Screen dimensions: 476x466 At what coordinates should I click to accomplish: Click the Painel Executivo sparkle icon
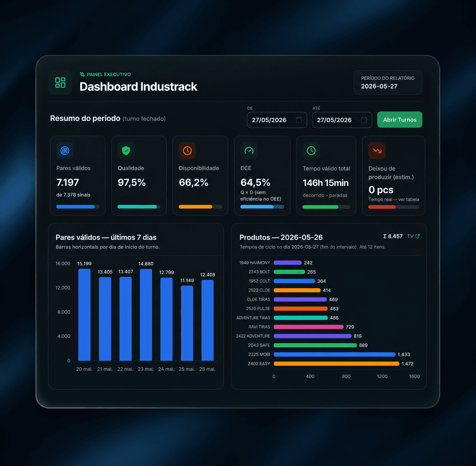(82, 74)
